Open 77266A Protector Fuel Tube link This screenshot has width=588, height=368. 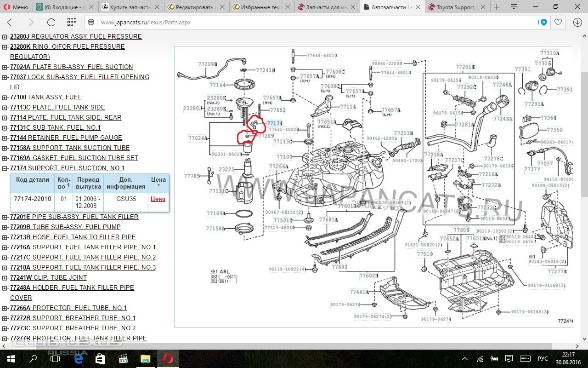68,308
